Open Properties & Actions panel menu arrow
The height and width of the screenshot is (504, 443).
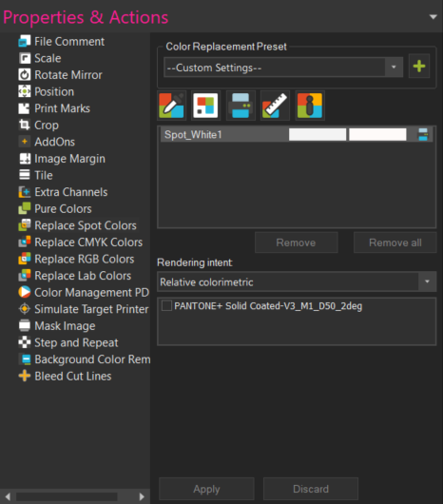[433, 17]
